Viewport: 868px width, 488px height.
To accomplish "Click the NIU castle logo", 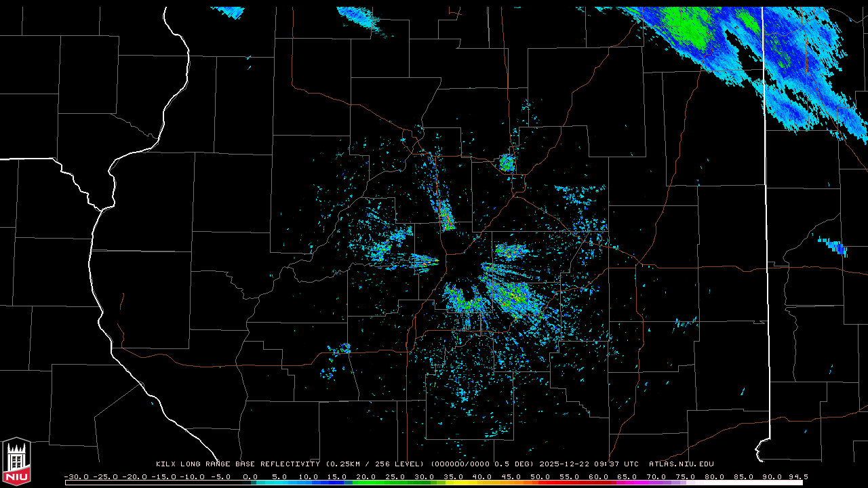I will 16,462.
